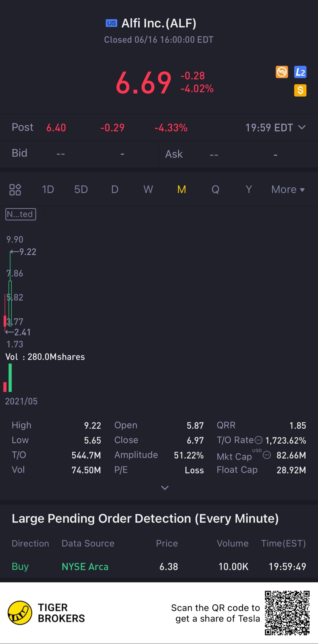Tap the green volume bar
Viewport: 318px width, 644px height.
coord(10,378)
